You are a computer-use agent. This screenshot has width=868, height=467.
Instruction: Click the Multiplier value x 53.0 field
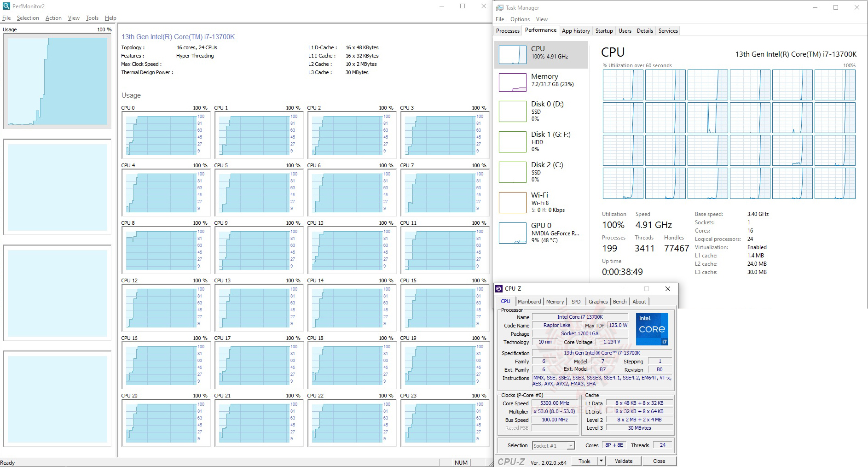tap(555, 411)
